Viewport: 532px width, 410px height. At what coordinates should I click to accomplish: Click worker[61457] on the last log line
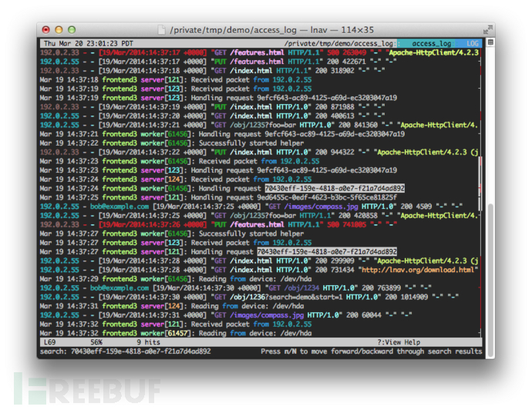[x=166, y=333]
